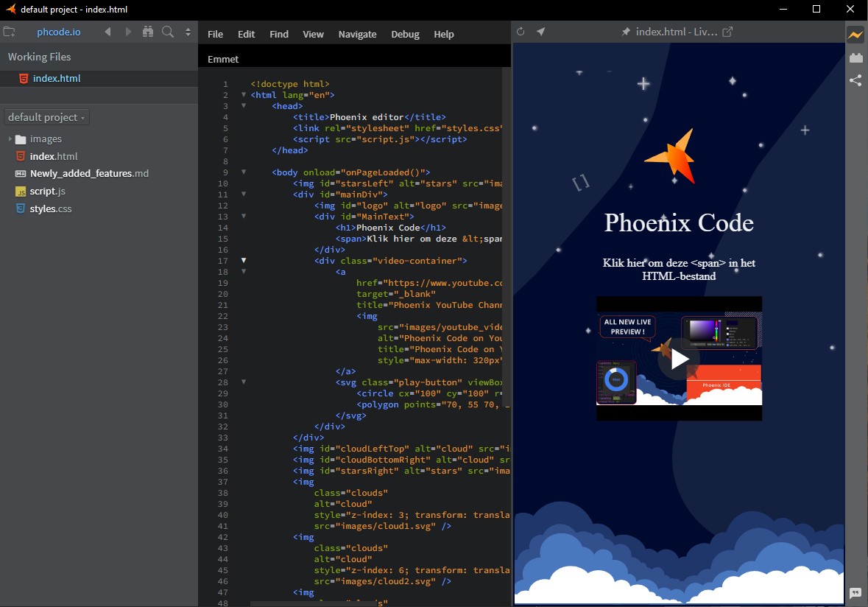Pin the live preview file
868x607 pixels.
click(626, 32)
